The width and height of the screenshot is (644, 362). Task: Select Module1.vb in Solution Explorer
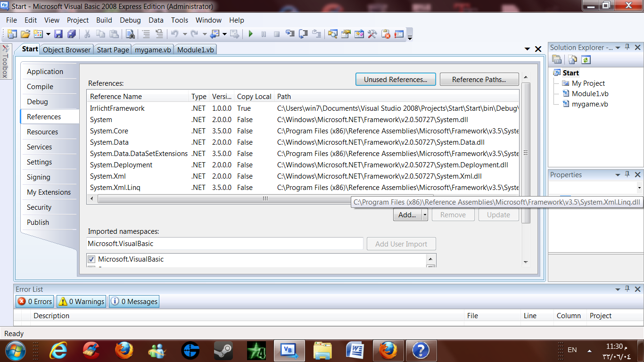coord(590,94)
